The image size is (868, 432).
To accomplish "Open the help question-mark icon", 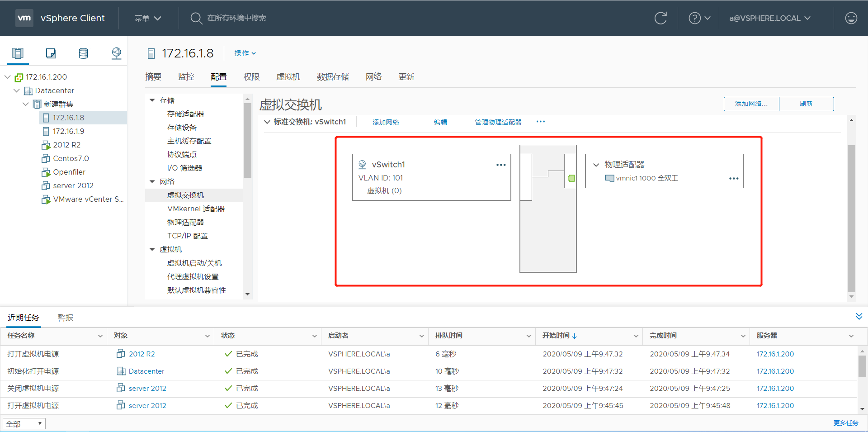I will (695, 18).
